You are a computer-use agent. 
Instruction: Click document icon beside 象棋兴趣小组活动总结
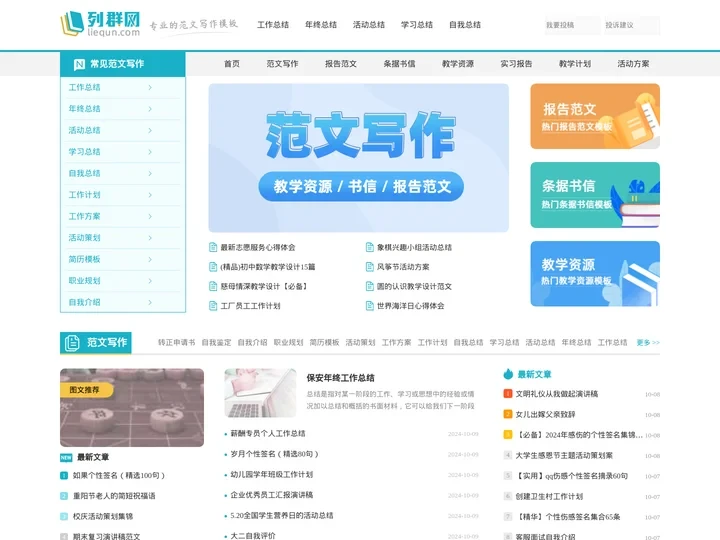[x=370, y=248]
